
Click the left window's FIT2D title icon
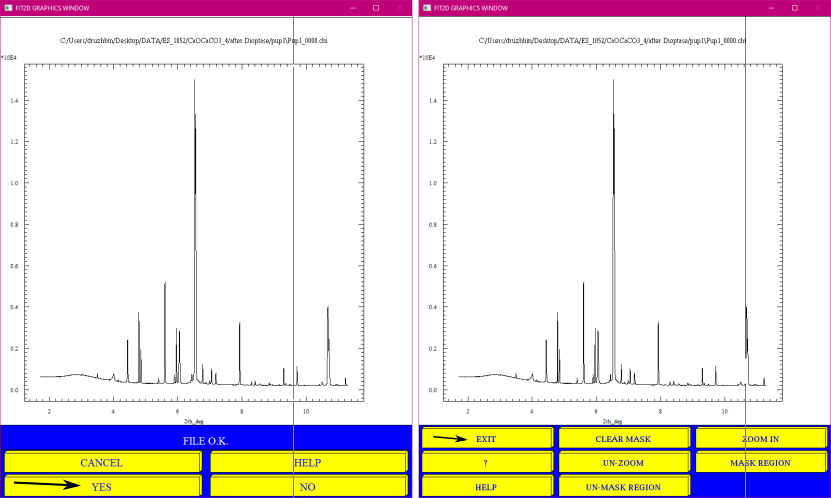point(8,8)
